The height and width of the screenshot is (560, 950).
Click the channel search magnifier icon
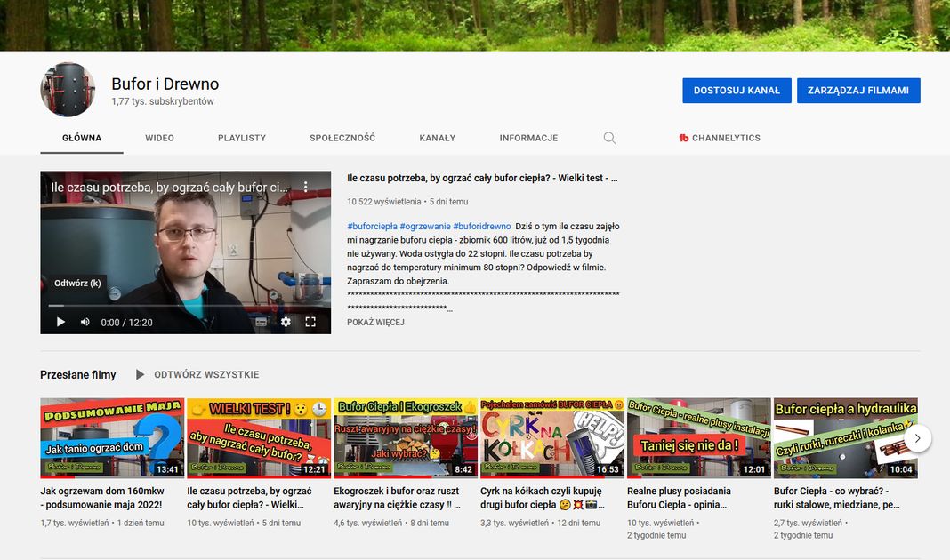[x=609, y=138]
